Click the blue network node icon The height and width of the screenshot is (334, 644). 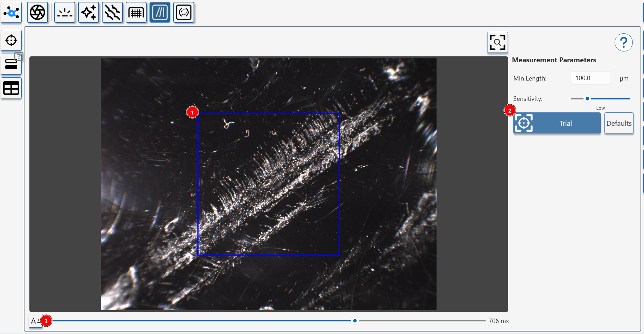click(x=12, y=13)
